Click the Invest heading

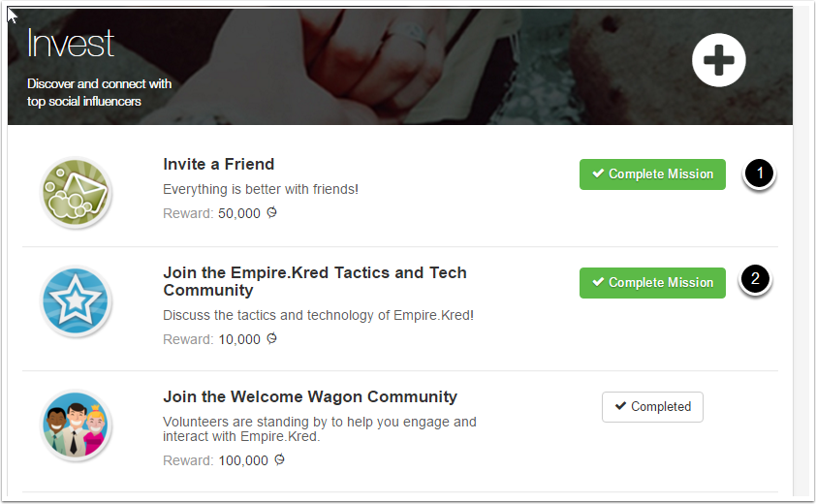click(x=71, y=44)
